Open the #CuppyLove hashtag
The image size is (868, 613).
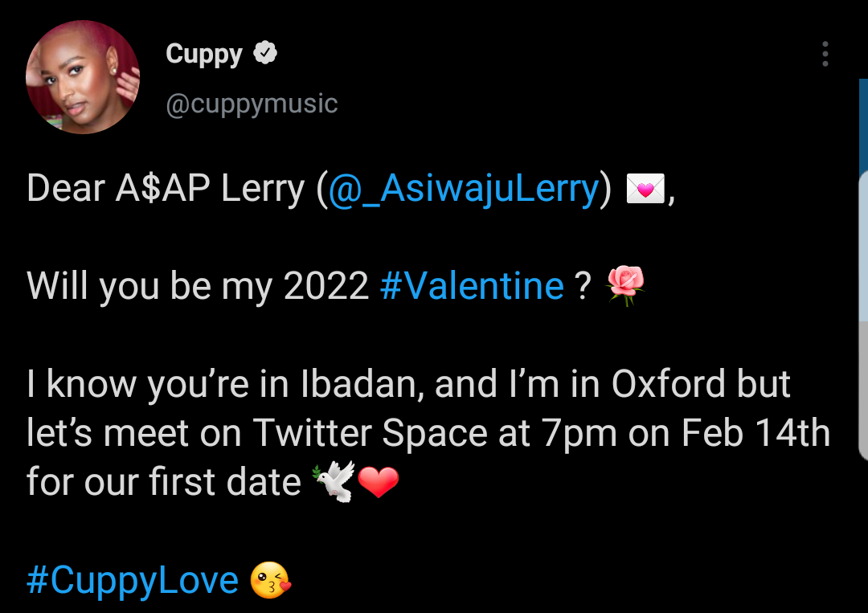click(133, 581)
